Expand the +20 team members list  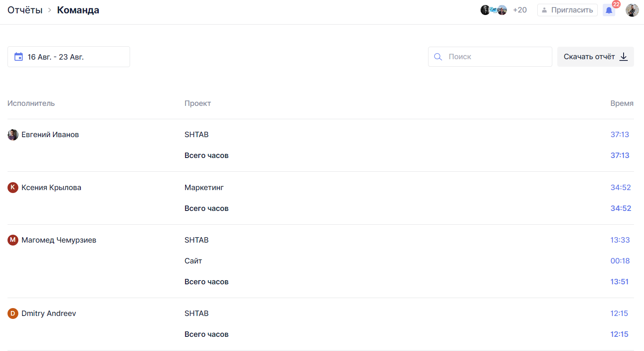pyautogui.click(x=520, y=10)
